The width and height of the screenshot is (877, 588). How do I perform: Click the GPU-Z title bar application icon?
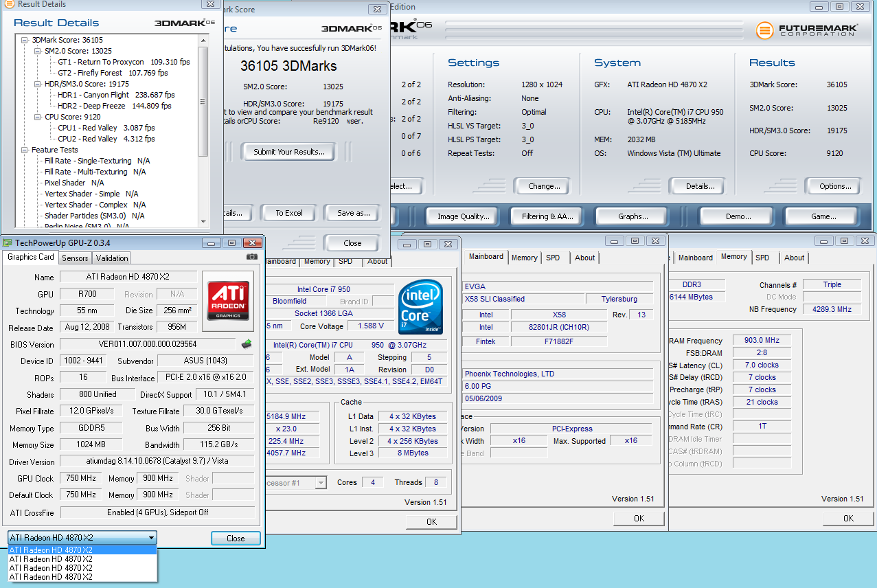8,242
